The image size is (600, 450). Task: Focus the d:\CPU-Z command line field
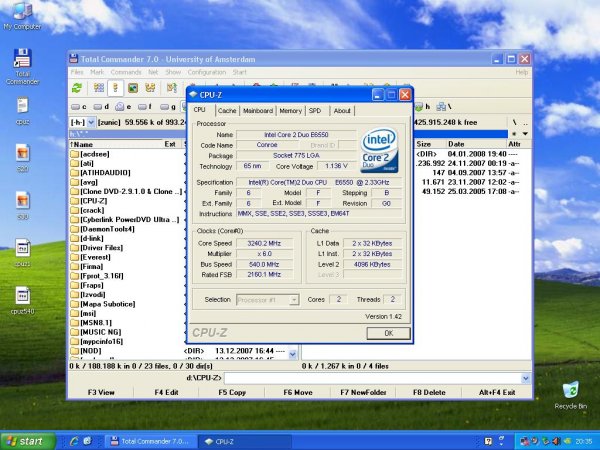(x=373, y=378)
